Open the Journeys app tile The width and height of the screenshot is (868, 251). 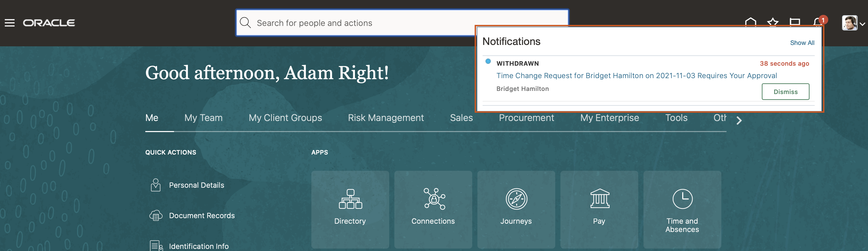516,209
